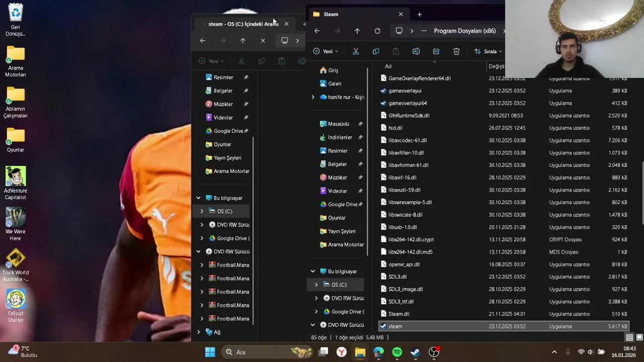Select openvr_api.dll file
This screenshot has width=644, height=362.
click(x=404, y=264)
